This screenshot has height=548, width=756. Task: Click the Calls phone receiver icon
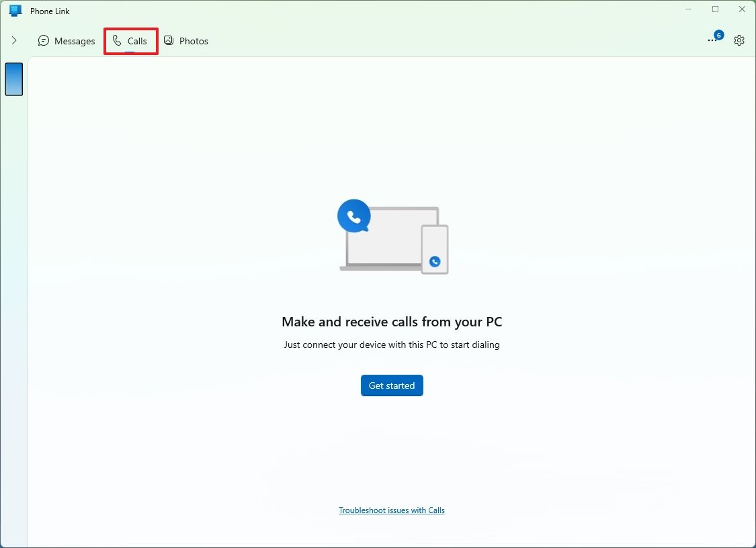(x=117, y=41)
